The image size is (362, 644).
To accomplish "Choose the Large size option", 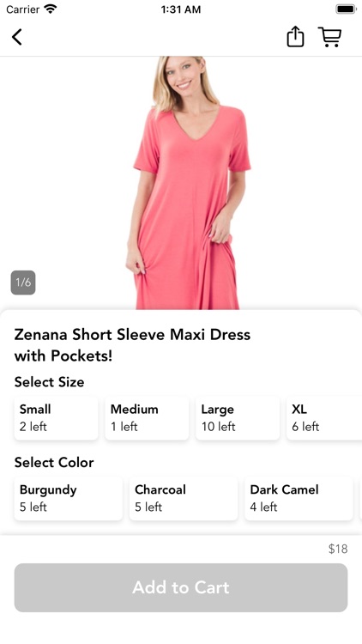I will 238,417.
